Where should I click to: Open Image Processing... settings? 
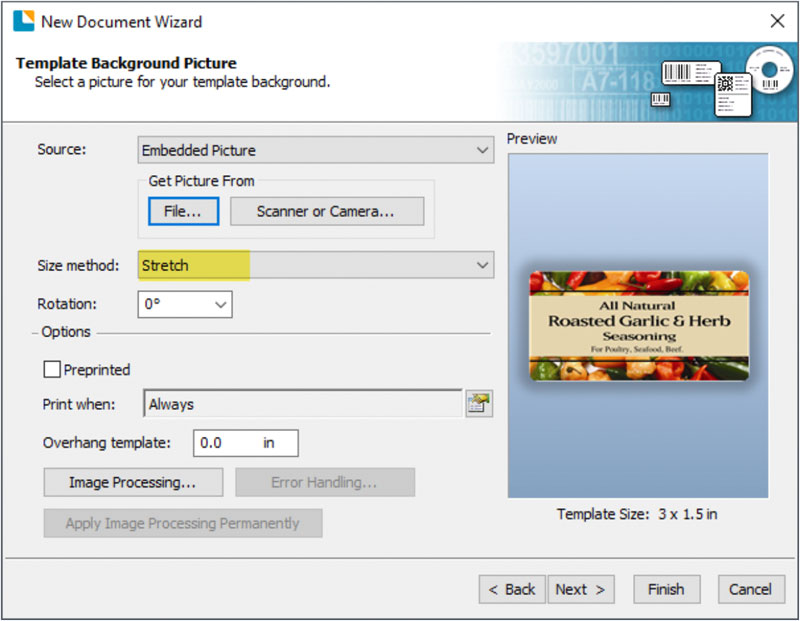click(133, 482)
